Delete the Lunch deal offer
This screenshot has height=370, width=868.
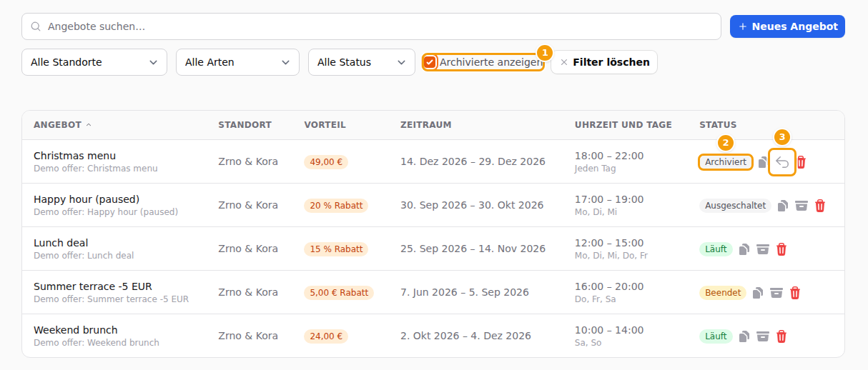pos(781,249)
